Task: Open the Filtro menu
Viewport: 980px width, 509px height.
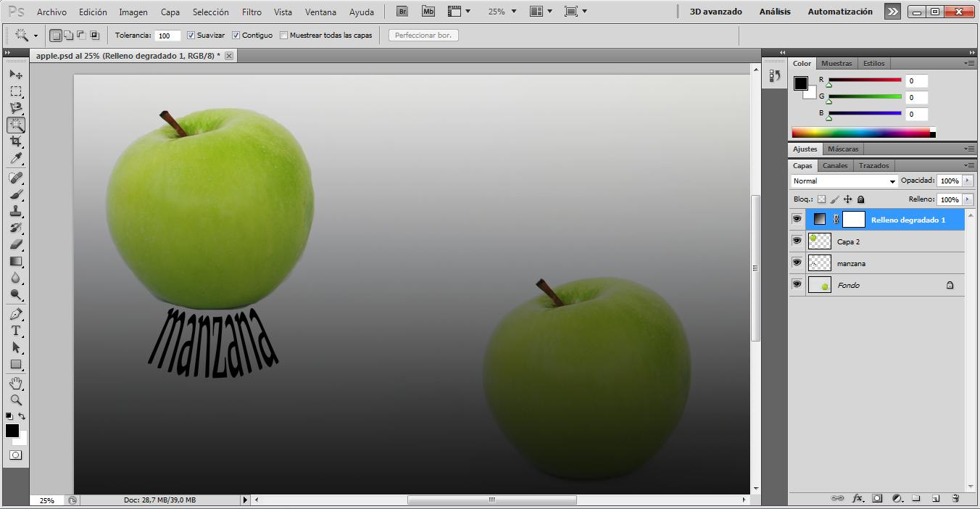Action: coord(252,11)
